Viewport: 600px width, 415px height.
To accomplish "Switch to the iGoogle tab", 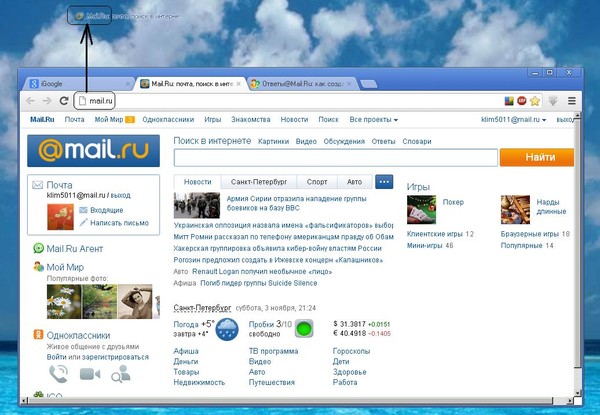I will coord(78,84).
